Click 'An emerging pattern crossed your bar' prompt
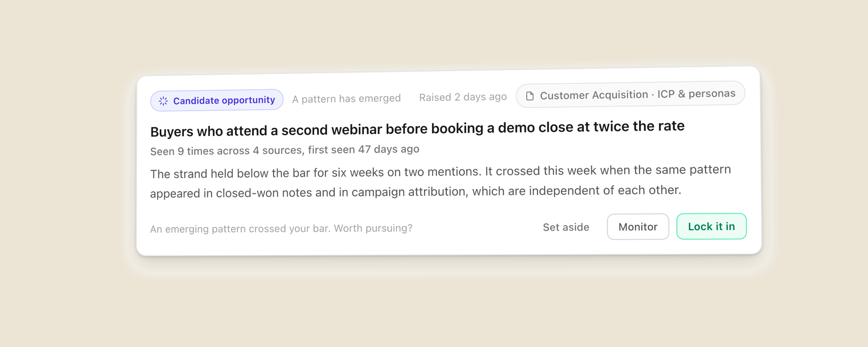 [240, 229]
